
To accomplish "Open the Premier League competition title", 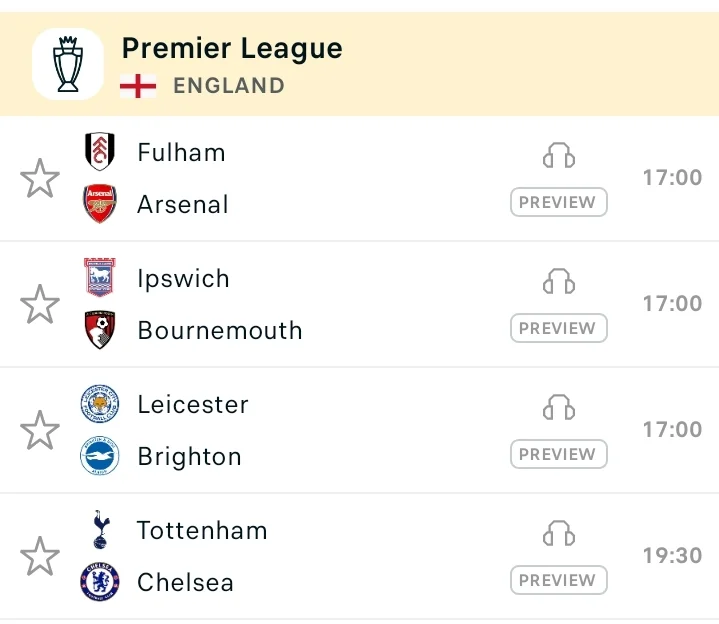I will 232,49.
